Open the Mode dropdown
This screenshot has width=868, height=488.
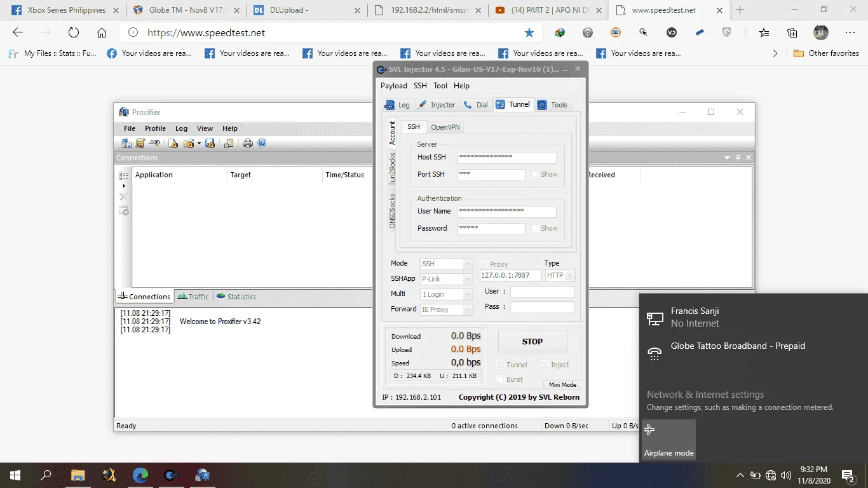pyautogui.click(x=446, y=264)
